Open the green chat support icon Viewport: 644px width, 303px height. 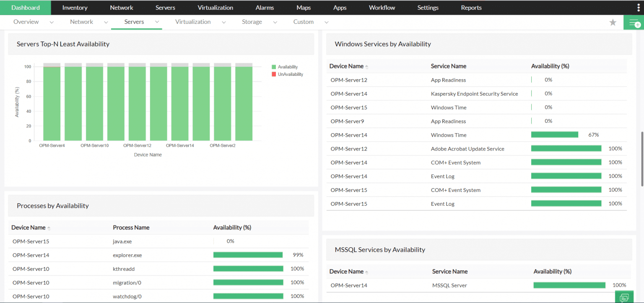(624, 298)
